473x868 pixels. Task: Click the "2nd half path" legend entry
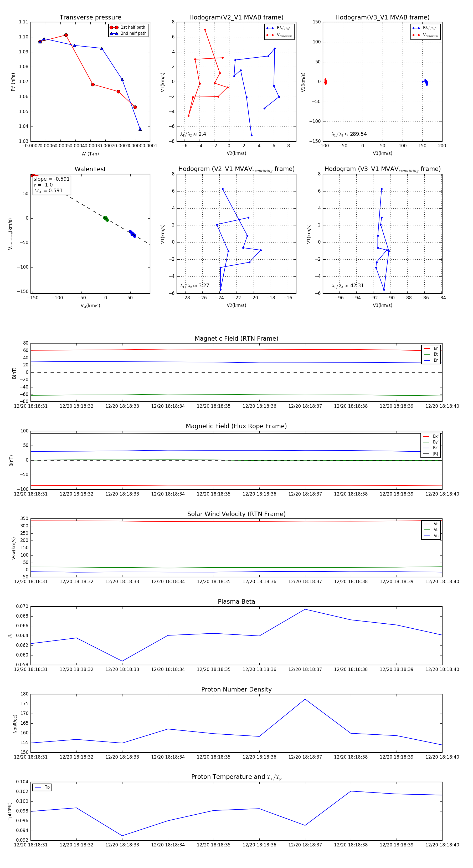point(128,33)
